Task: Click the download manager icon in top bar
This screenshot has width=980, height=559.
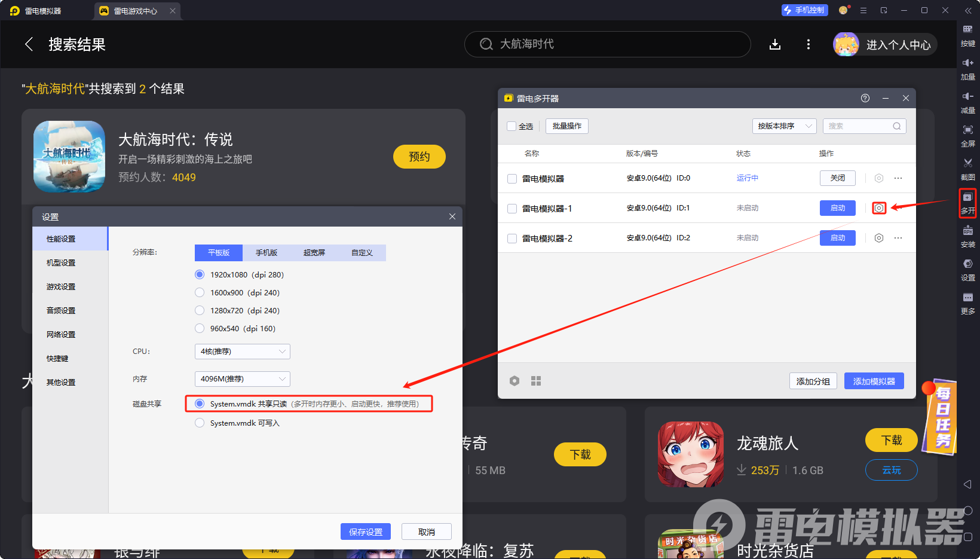Action: 775,44
